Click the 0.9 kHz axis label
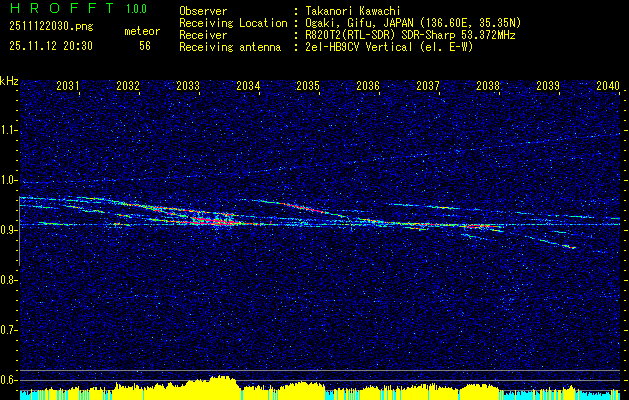Screen dimensions: 629x400 tap(9, 230)
